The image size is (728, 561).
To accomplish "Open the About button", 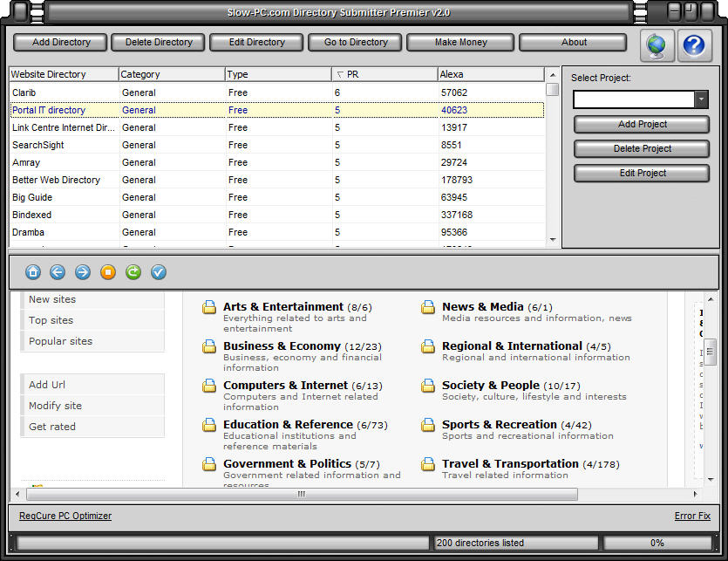I will pos(573,42).
